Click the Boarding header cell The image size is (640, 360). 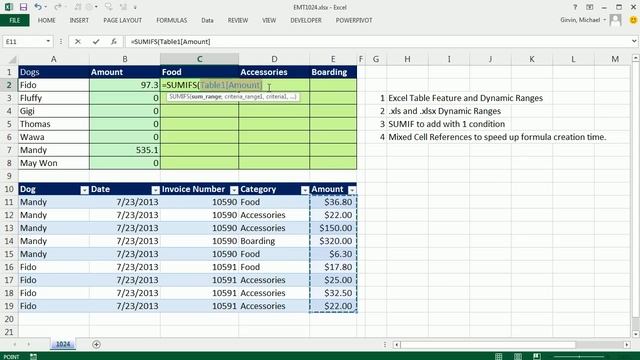tap(333, 72)
